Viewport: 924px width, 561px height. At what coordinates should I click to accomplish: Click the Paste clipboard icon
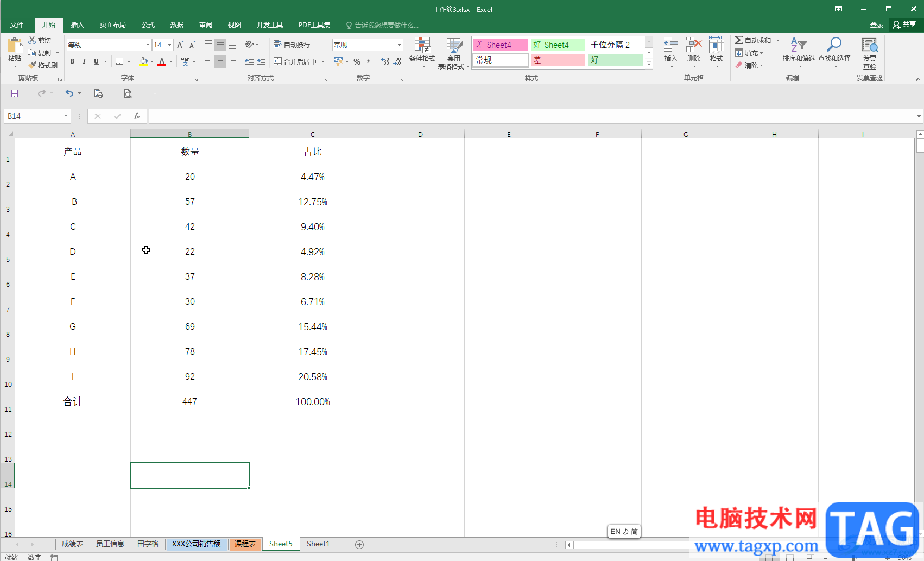pyautogui.click(x=15, y=46)
